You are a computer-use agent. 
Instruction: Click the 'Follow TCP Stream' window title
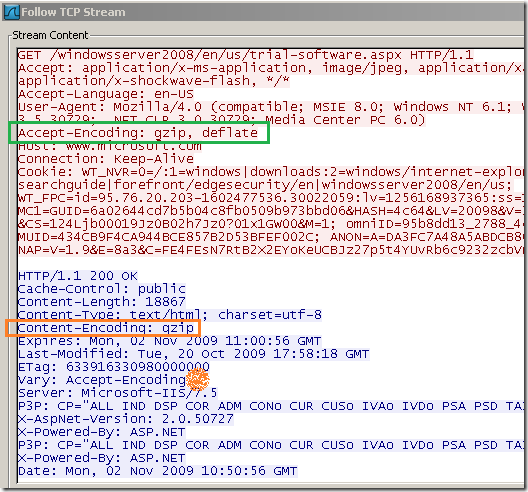[x=73, y=12]
